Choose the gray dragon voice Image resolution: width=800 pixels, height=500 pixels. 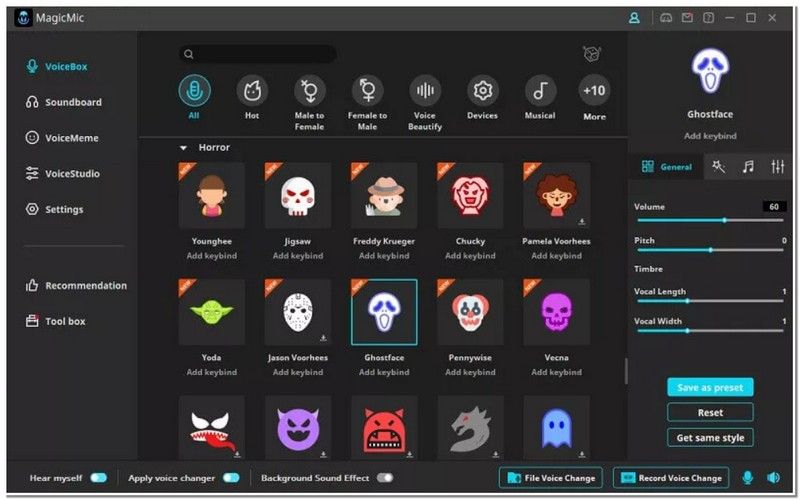tap(470, 428)
